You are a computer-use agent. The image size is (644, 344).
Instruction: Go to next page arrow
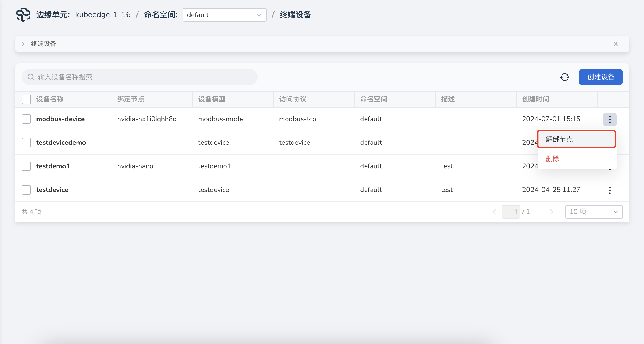(551, 212)
